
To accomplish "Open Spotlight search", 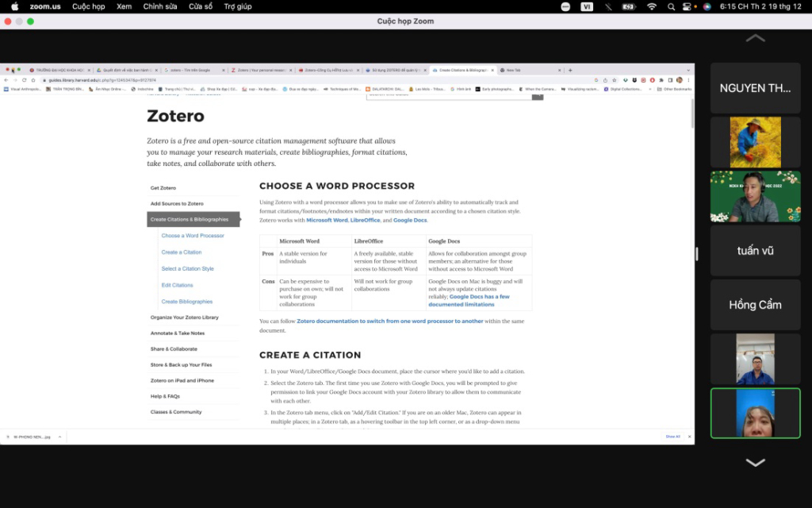I will (671, 6).
